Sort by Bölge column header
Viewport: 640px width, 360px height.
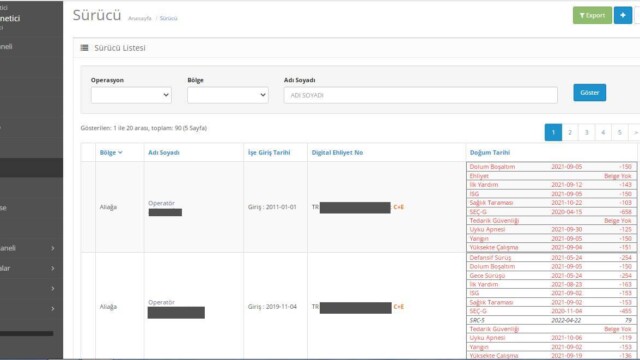(x=111, y=153)
